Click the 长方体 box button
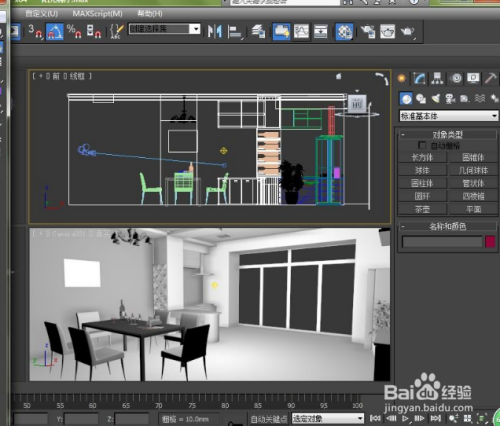 click(422, 157)
